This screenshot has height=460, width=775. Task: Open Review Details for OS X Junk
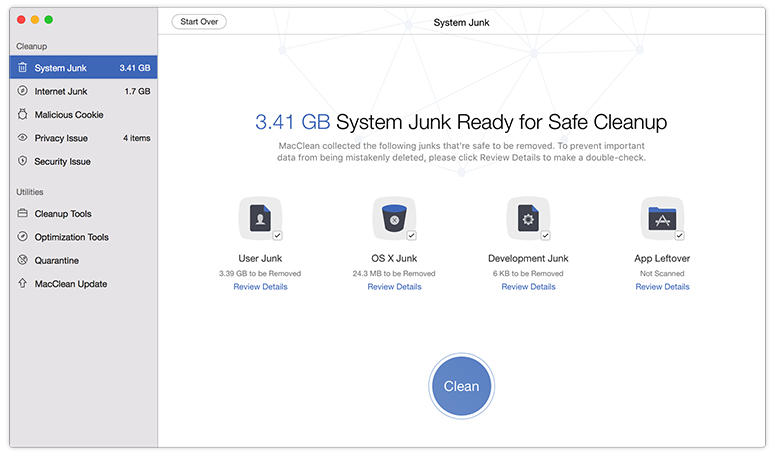(x=394, y=287)
